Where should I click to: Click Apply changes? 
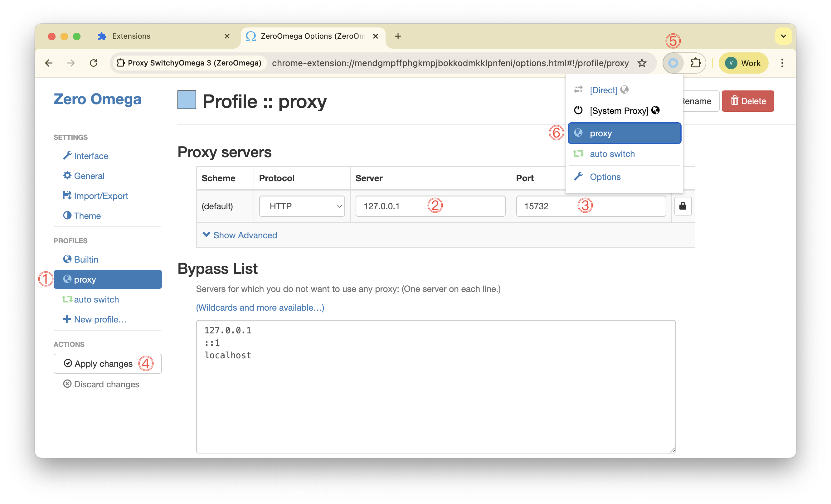108,363
